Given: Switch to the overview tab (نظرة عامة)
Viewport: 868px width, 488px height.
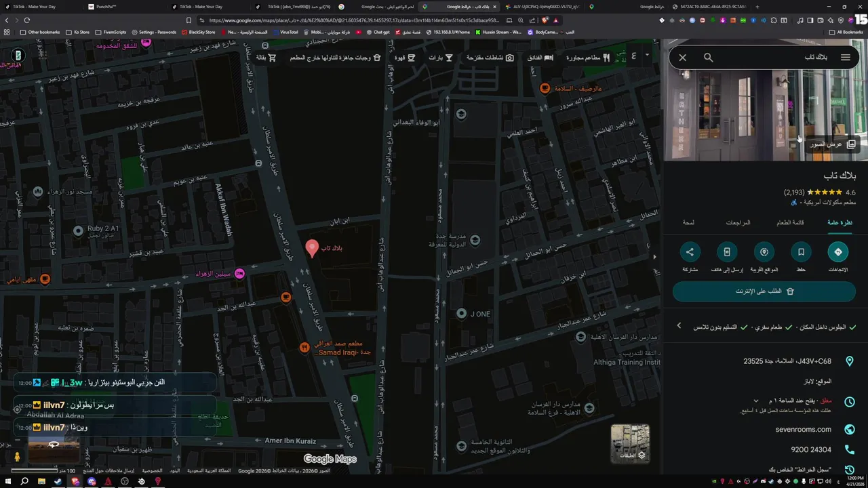Looking at the screenshot, I should (840, 222).
